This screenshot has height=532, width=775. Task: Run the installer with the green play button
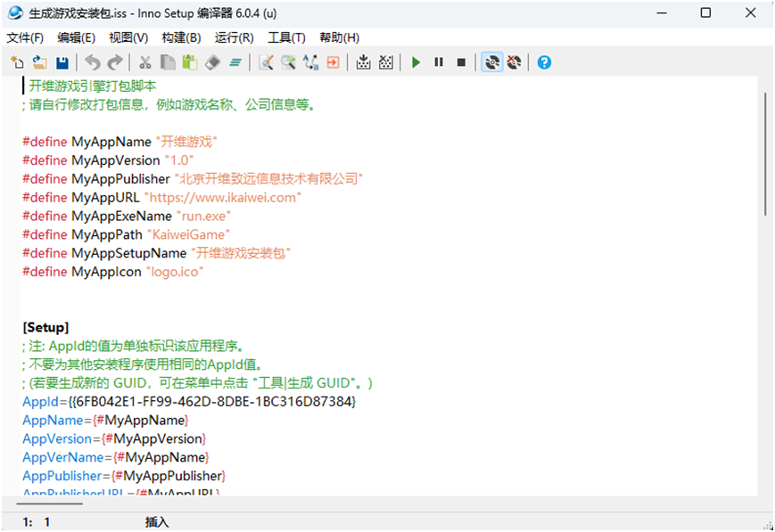[416, 62]
